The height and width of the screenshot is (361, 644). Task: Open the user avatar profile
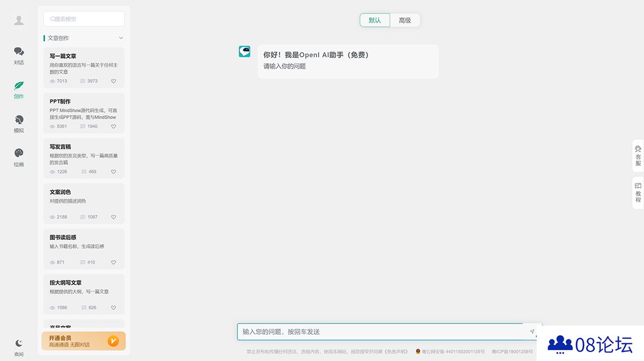[19, 20]
